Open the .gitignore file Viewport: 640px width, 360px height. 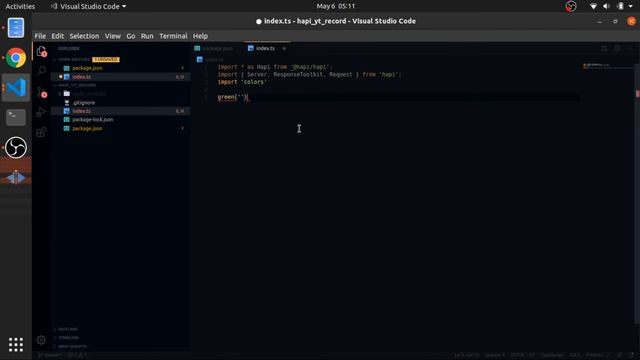(120, 102)
